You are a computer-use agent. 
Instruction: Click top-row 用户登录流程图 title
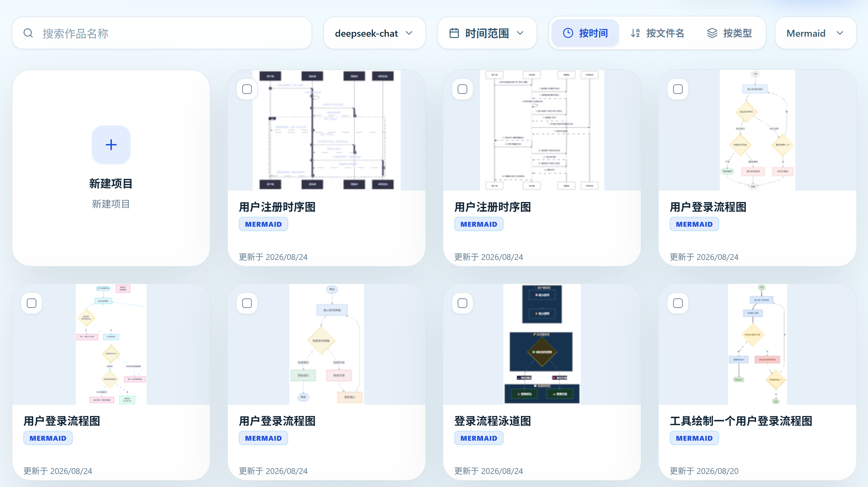tap(708, 207)
